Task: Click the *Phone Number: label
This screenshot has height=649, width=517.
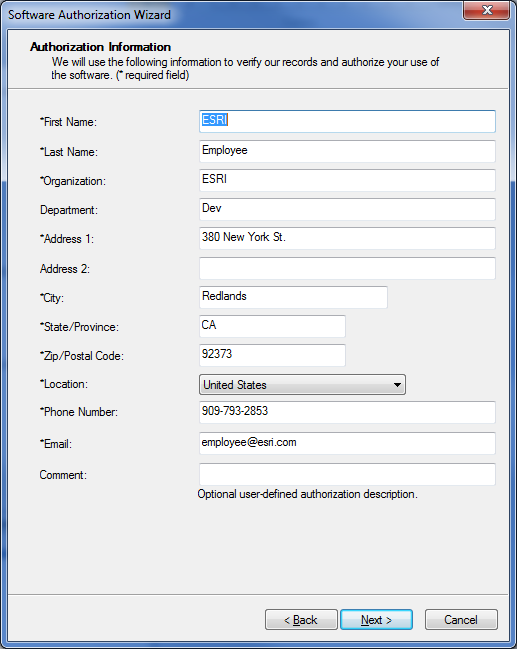Action: [x=79, y=412]
